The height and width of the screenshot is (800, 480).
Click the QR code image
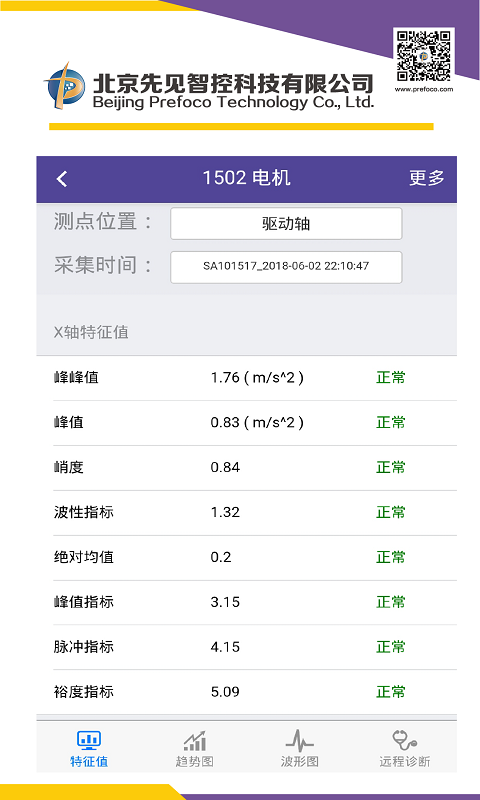point(424,56)
